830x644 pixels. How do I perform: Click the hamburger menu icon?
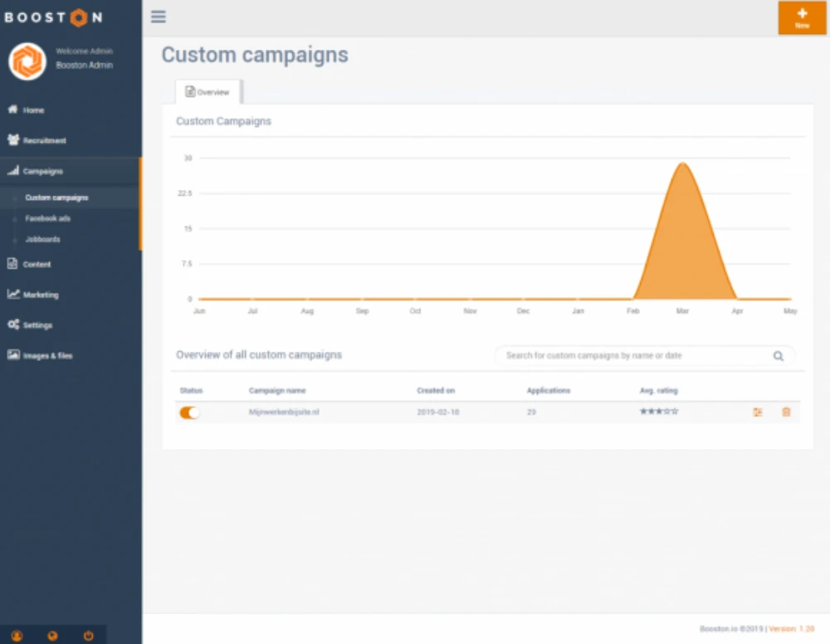point(159,17)
